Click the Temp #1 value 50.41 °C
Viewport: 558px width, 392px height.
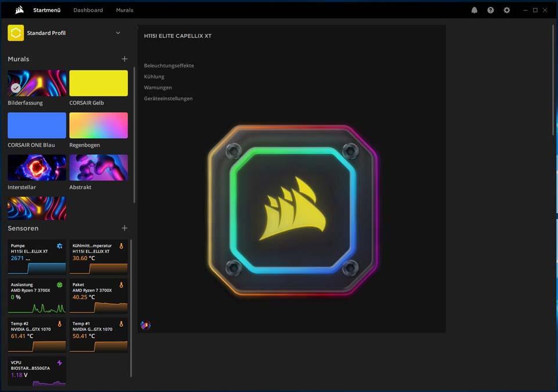(84, 336)
